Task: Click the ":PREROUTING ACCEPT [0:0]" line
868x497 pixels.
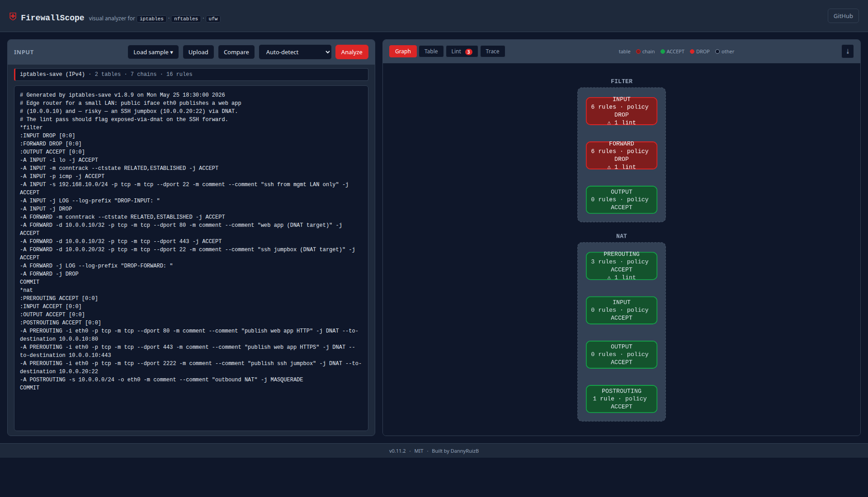Action: click(x=59, y=298)
